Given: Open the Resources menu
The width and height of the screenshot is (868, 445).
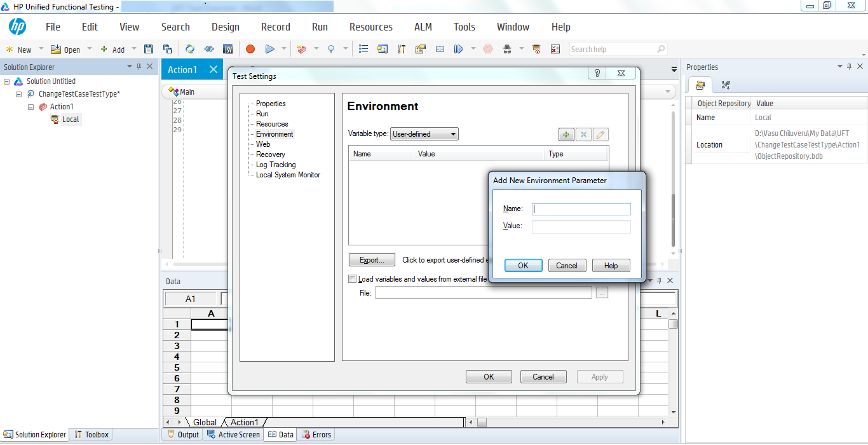Looking at the screenshot, I should pyautogui.click(x=371, y=27).
